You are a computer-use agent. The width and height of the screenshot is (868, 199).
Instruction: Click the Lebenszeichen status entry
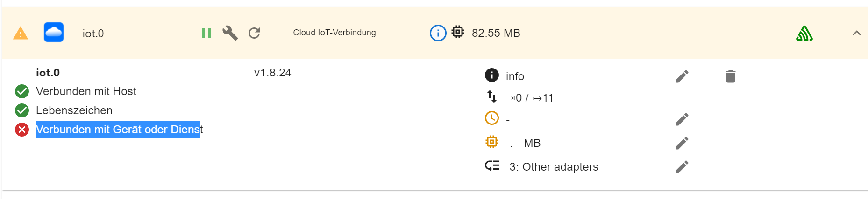74,110
